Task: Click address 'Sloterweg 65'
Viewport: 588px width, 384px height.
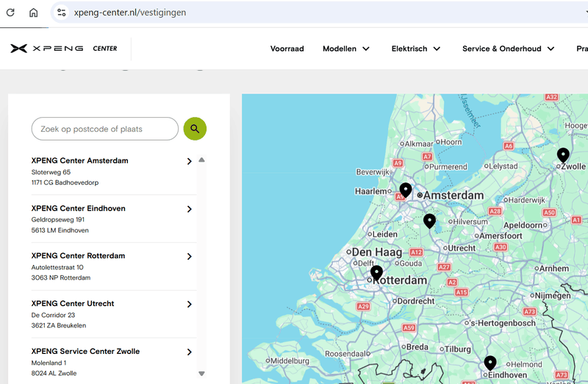Action: (x=51, y=172)
